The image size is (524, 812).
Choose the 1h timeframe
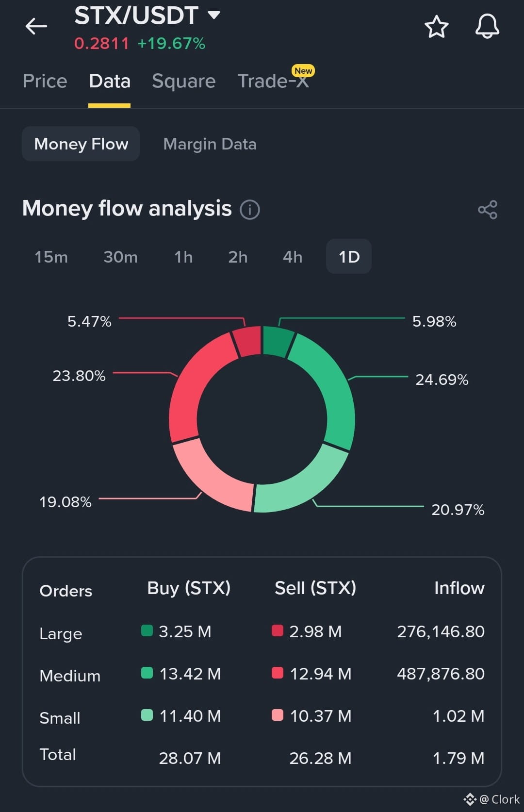(x=183, y=257)
